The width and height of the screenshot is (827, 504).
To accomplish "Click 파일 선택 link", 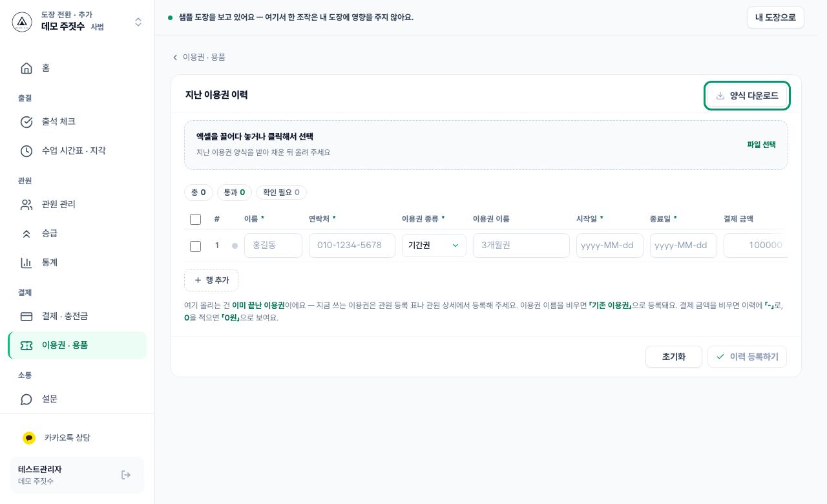I will coord(761,145).
